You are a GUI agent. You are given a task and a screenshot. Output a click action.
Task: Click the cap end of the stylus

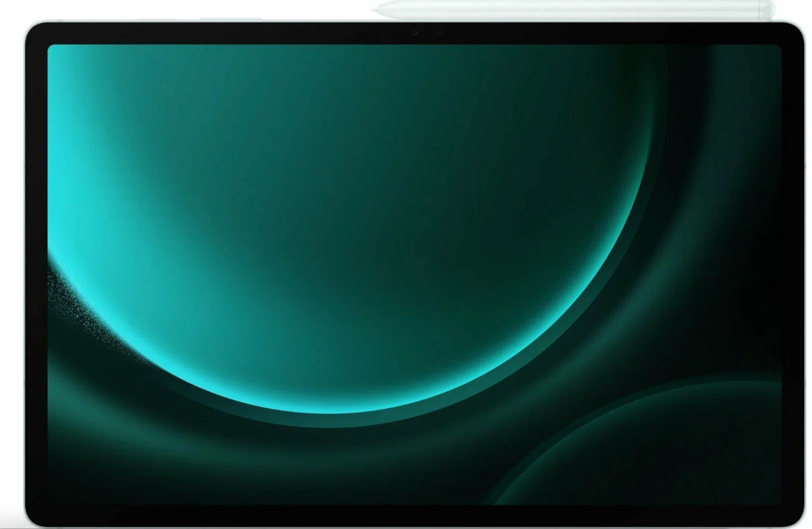768,10
